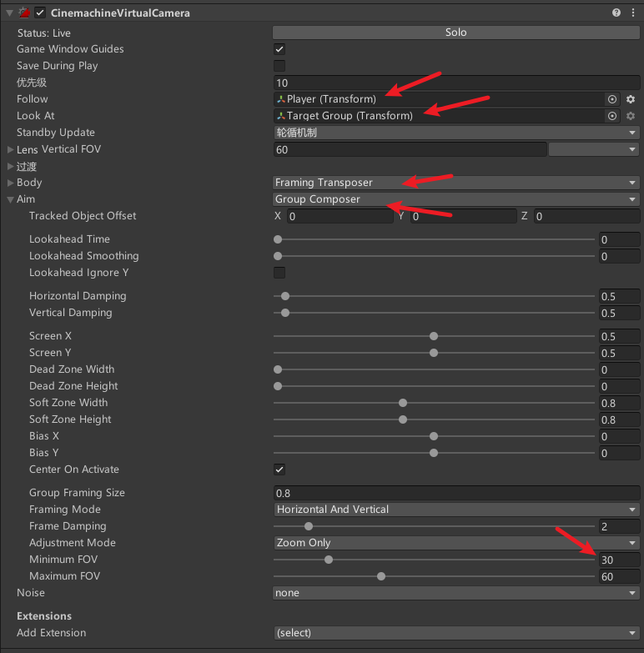Click the Vertical Damping slider handle
Viewport: 644px width, 653px height.
(x=285, y=313)
